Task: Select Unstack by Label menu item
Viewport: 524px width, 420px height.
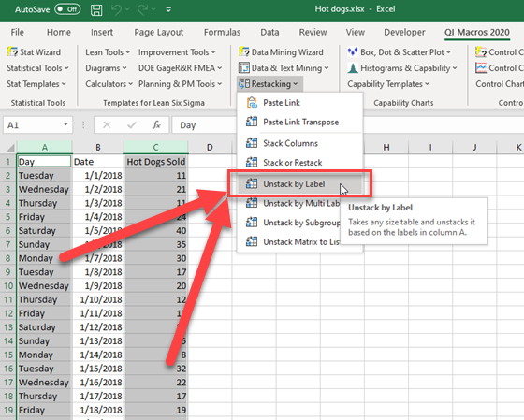Action: click(x=299, y=183)
